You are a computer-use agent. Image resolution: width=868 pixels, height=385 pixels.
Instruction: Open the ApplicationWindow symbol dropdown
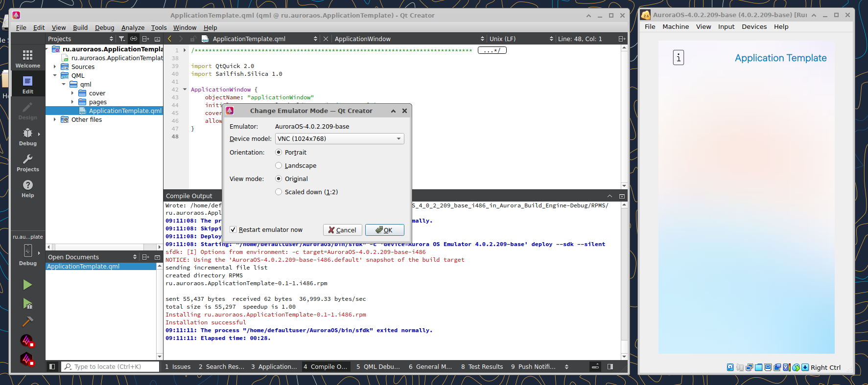pos(409,39)
